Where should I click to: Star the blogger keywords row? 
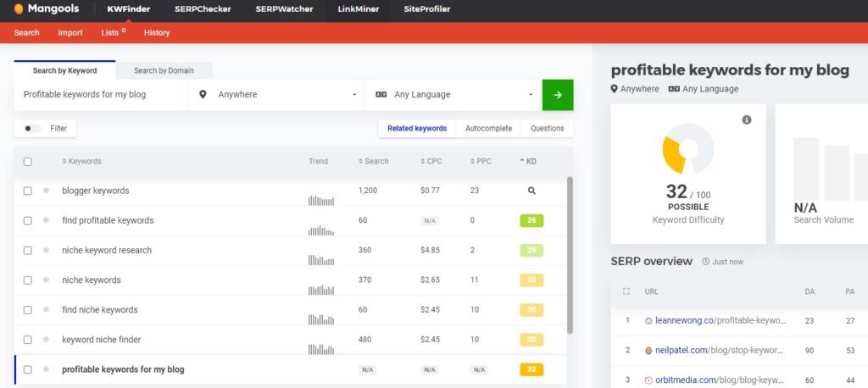point(46,191)
